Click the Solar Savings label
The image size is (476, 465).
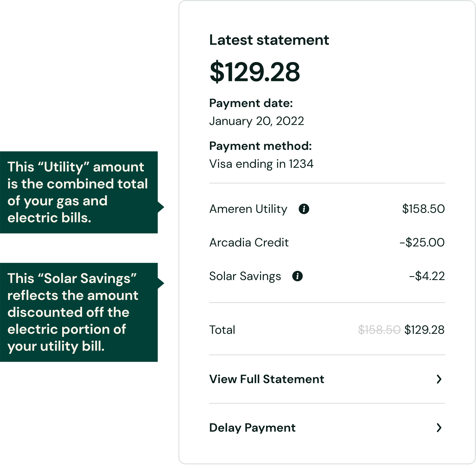click(x=245, y=276)
